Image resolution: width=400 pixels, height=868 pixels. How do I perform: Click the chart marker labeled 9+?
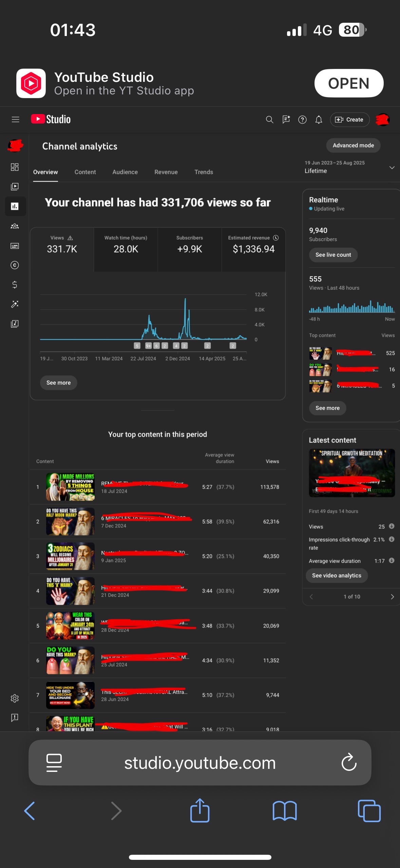click(x=148, y=346)
